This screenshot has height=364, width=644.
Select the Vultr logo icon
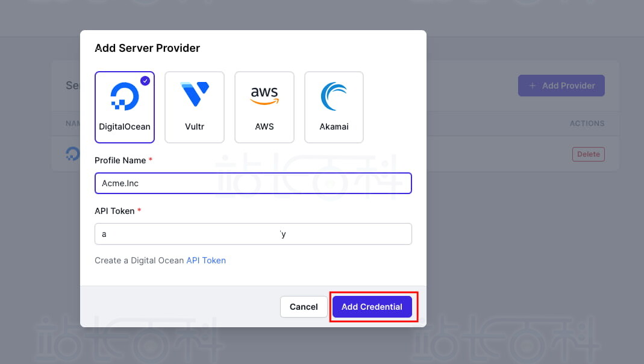(195, 95)
